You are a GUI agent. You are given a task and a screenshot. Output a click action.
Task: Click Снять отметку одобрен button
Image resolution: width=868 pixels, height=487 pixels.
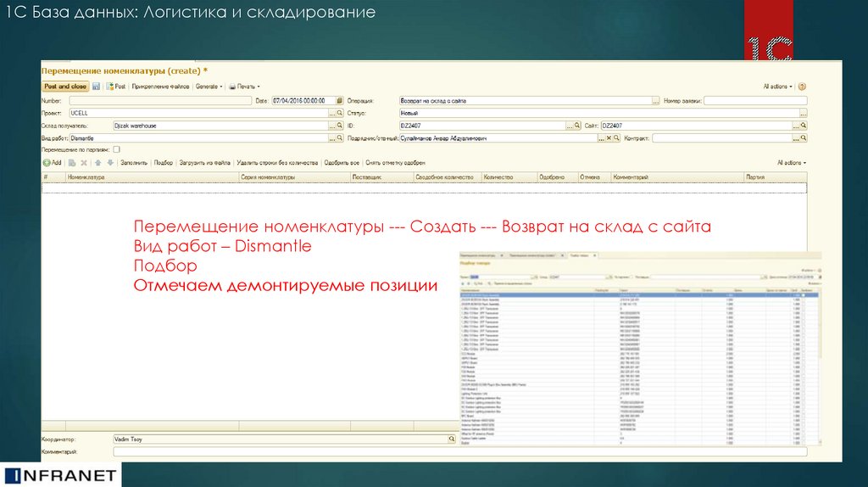coord(395,163)
